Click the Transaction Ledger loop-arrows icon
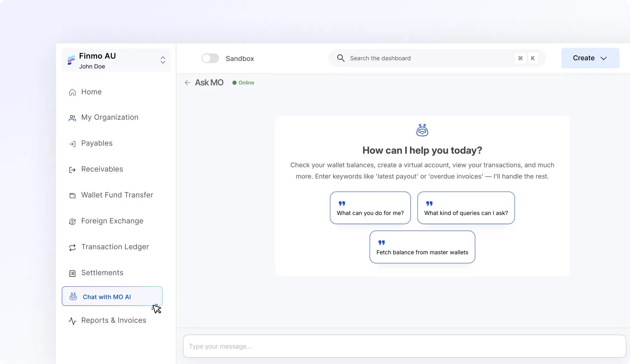630x364 pixels. point(72,247)
